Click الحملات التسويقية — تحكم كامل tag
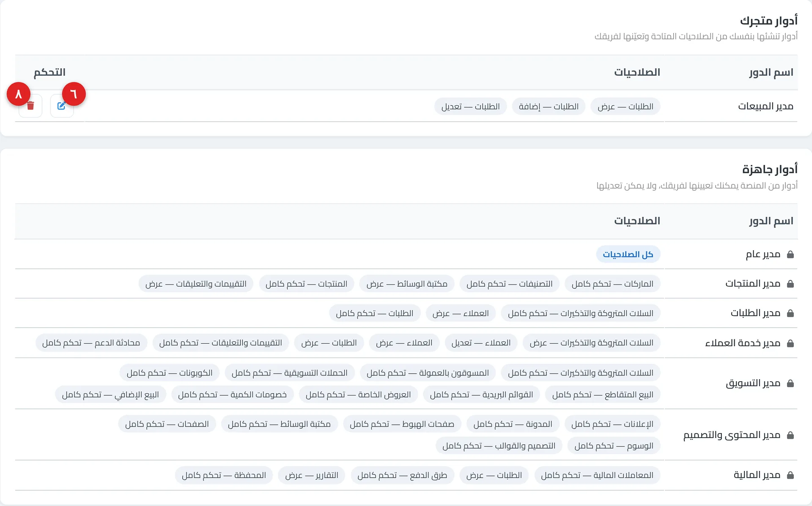The width and height of the screenshot is (812, 506). click(x=290, y=373)
